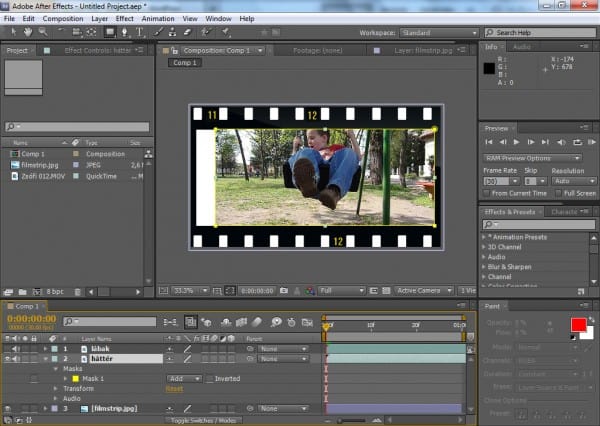This screenshot has height=426, width=600.
Task: Open the Composition menu
Action: point(63,18)
